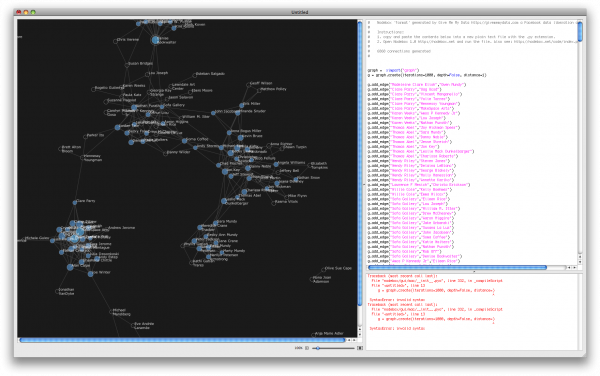The height and width of the screenshot is (376, 600).
Task: Click the green zoom window button
Action: (x=33, y=12)
